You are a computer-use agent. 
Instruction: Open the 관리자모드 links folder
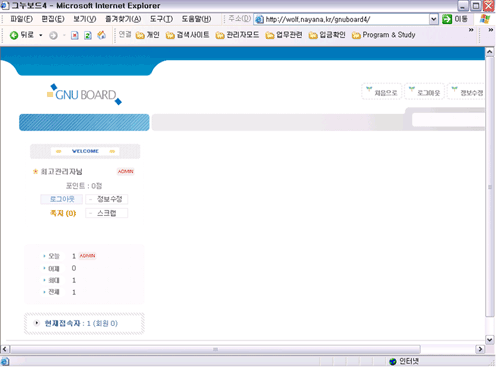tap(237, 35)
